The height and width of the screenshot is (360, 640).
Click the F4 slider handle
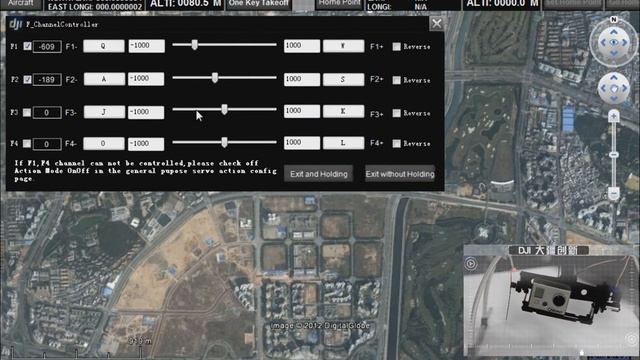224,142
